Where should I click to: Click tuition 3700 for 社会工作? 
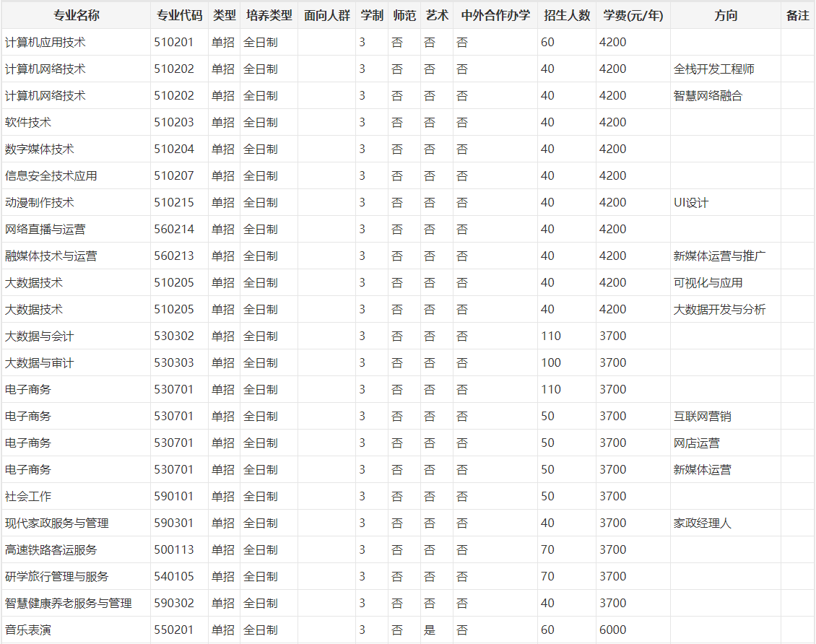tap(613, 496)
